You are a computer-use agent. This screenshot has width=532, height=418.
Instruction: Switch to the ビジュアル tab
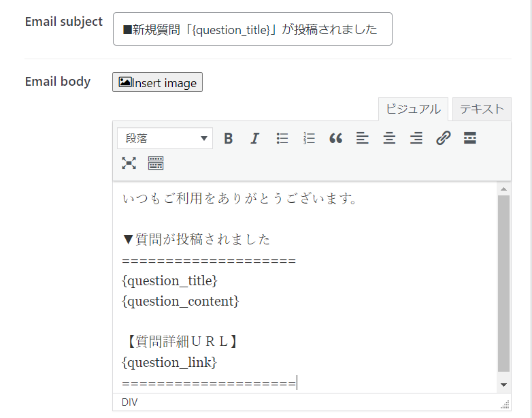coord(413,109)
